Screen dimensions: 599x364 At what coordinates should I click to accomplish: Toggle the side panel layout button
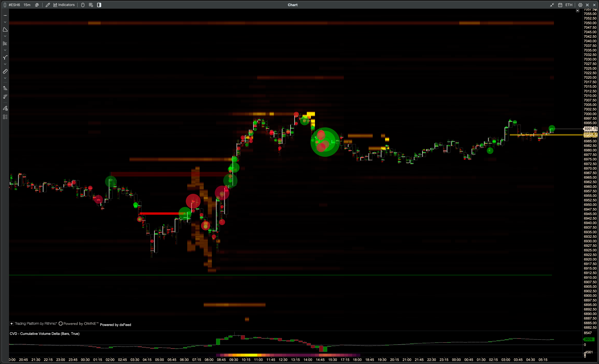click(x=99, y=5)
